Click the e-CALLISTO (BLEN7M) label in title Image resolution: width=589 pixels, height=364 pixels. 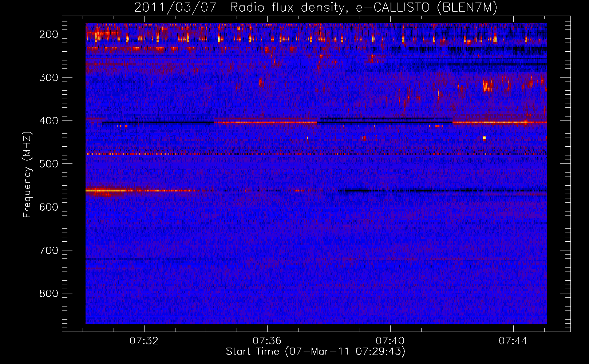click(426, 8)
